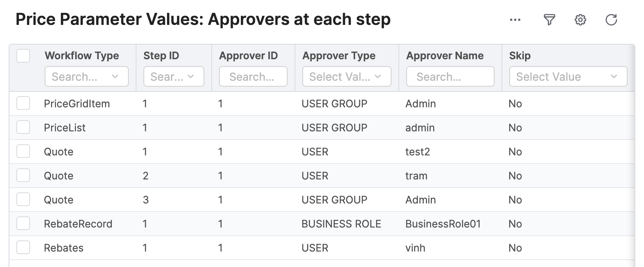644x267 pixels.
Task: Open the three-dot more options menu
Action: click(x=515, y=20)
